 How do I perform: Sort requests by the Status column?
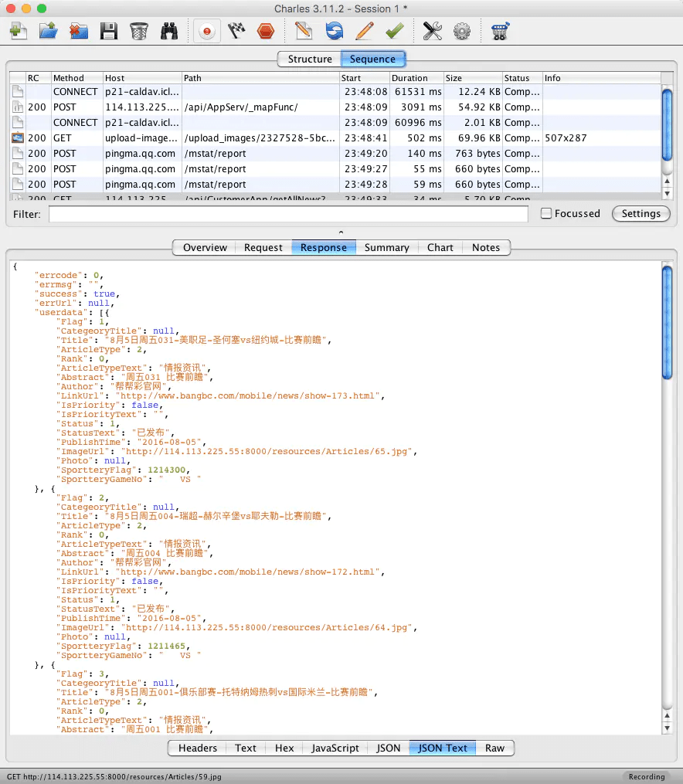click(522, 78)
